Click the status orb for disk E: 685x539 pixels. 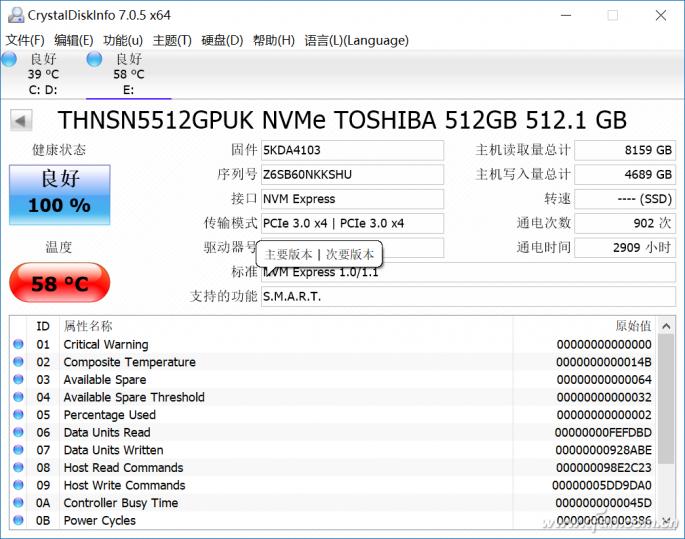point(94,59)
